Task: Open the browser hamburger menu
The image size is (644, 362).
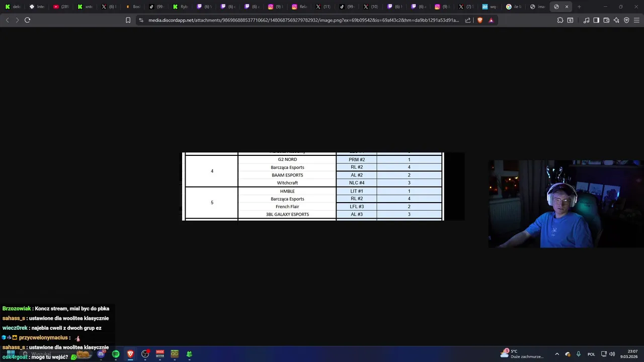Action: [636, 20]
